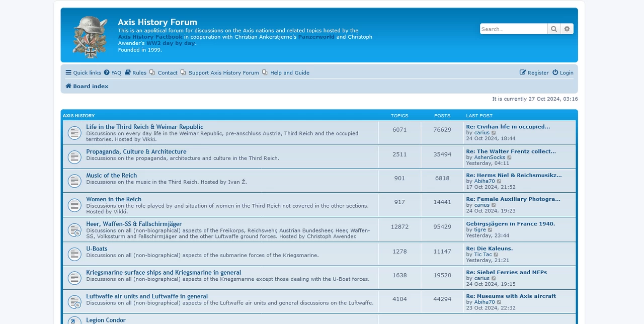Screen dimensions: 644x324
Task: Click forum icon beside Music of the Reich
Action: (74, 181)
